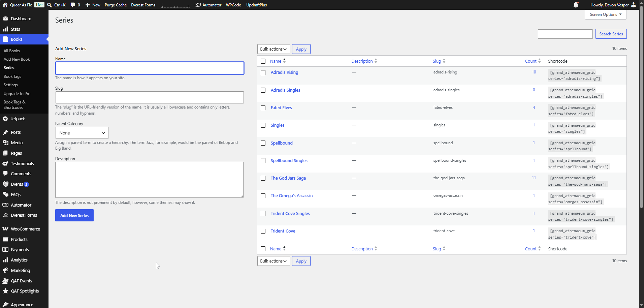Viewport: 644px width, 308px height.
Task: Click the Dashboard gauge icon in sidebar
Action: [5, 19]
